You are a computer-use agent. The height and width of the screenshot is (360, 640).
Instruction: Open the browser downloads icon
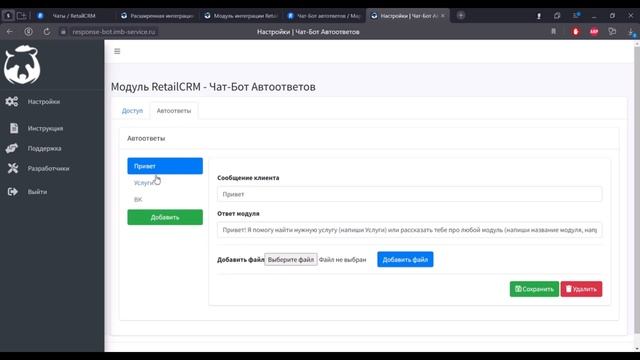pos(631,32)
